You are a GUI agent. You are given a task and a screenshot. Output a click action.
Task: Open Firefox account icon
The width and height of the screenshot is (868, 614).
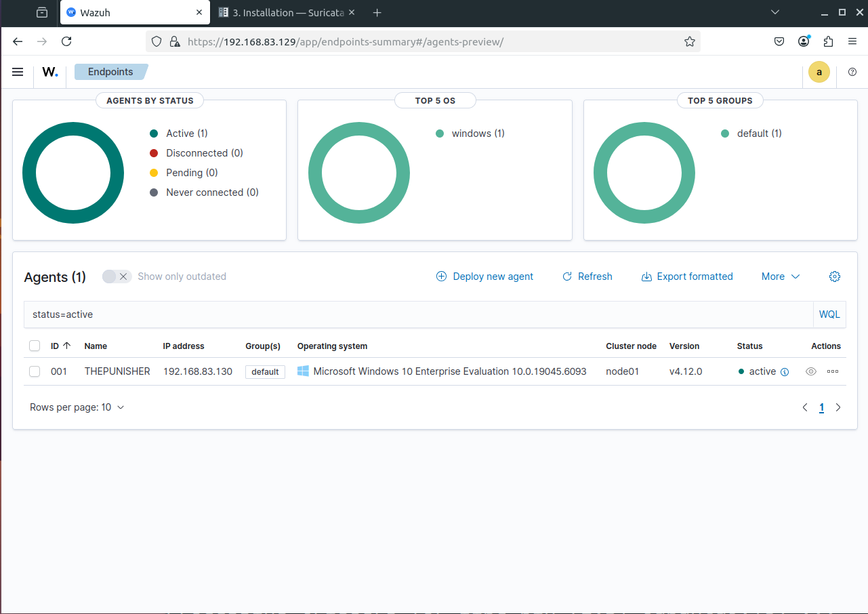804,41
